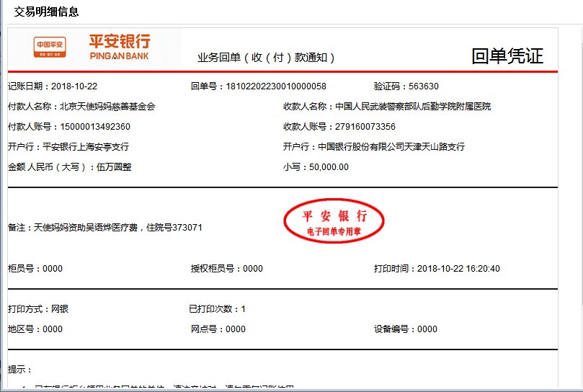Select 开户行 中国银行股份有限公司天津天山路支行
This screenshot has height=392, width=583.
coord(374,147)
